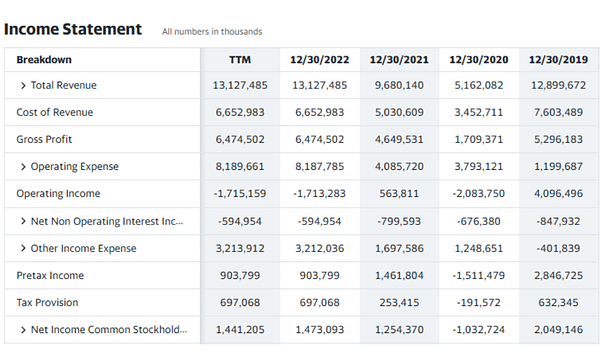Click the Cost of Revenue row label
Image resolution: width=600 pixels, height=360 pixels.
[55, 112]
